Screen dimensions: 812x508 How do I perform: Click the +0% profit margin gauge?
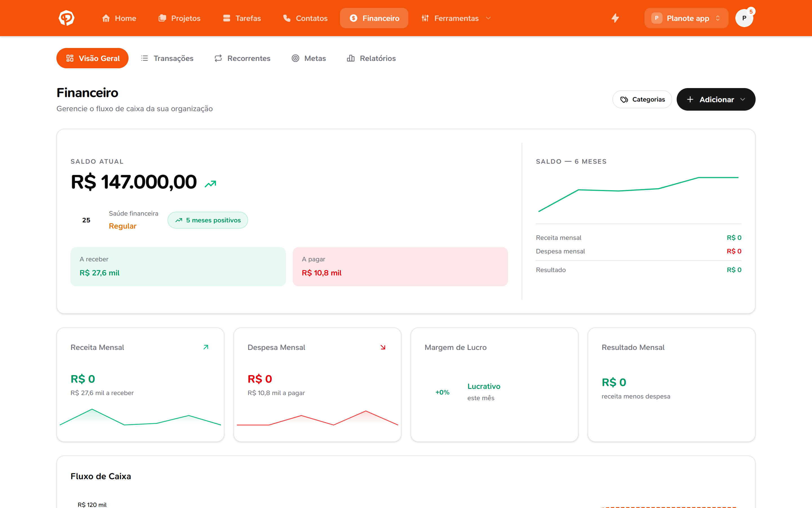coord(442,392)
